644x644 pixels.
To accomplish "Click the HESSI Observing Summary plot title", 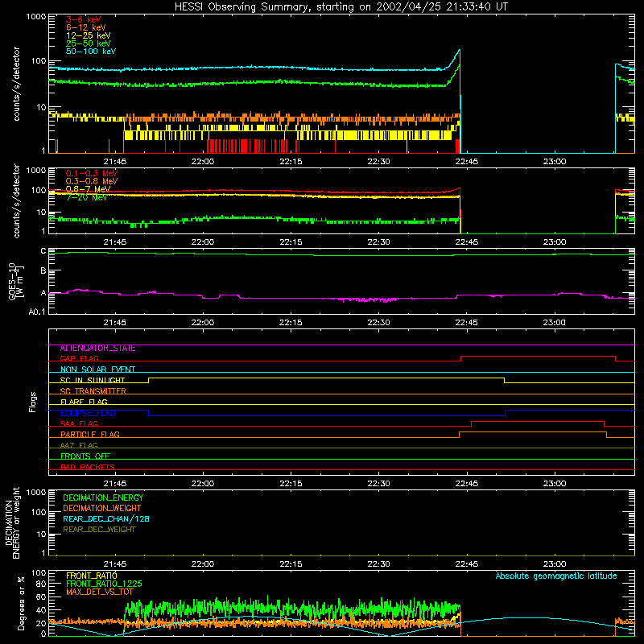I will click(341, 7).
